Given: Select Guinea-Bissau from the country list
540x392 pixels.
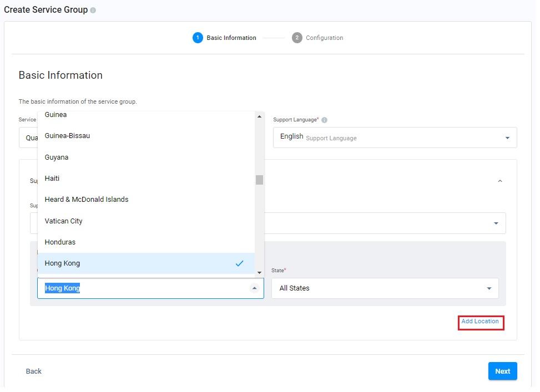Looking at the screenshot, I should (67, 136).
